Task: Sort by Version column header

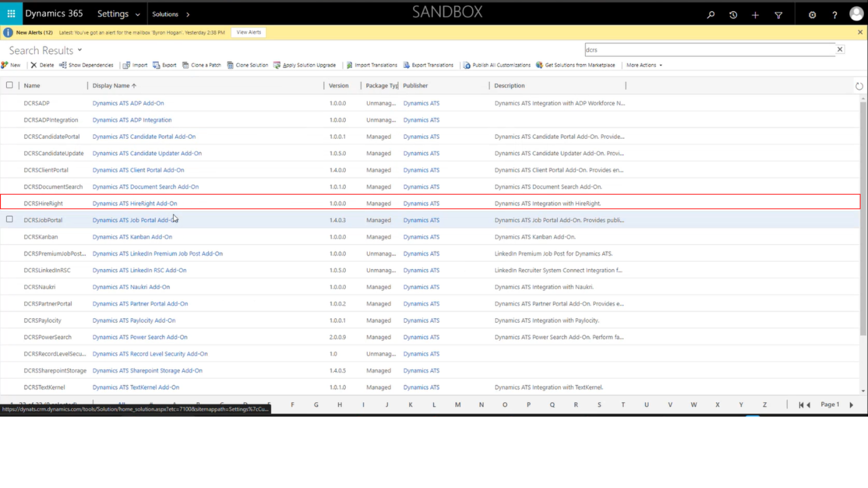Action: (x=339, y=85)
